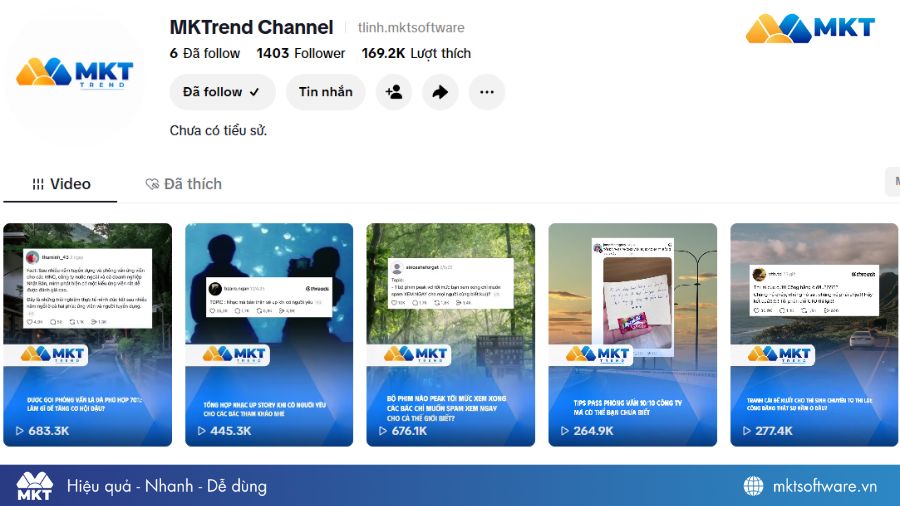The width and height of the screenshot is (900, 506).
Task: Click the MKTrend Channel title
Action: [x=251, y=27]
